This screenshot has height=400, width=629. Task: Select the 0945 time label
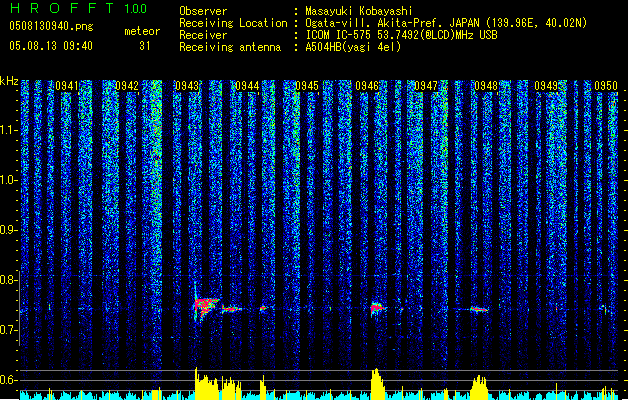tap(307, 86)
